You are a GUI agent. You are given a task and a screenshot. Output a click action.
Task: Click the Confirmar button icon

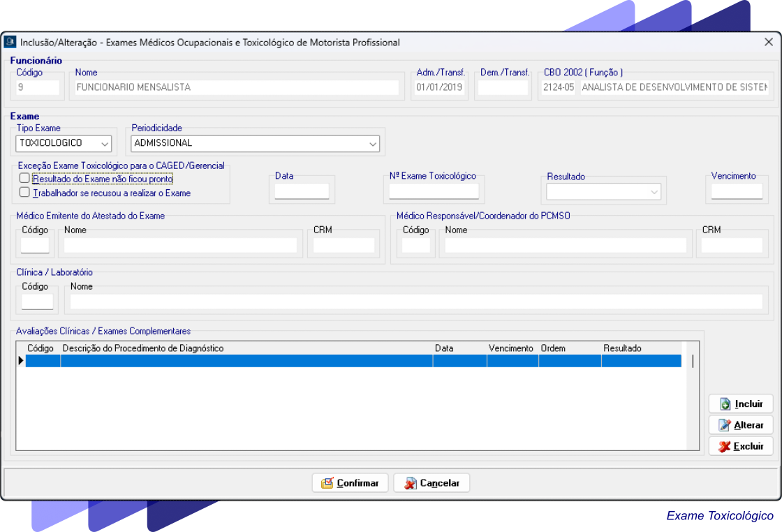coord(327,483)
